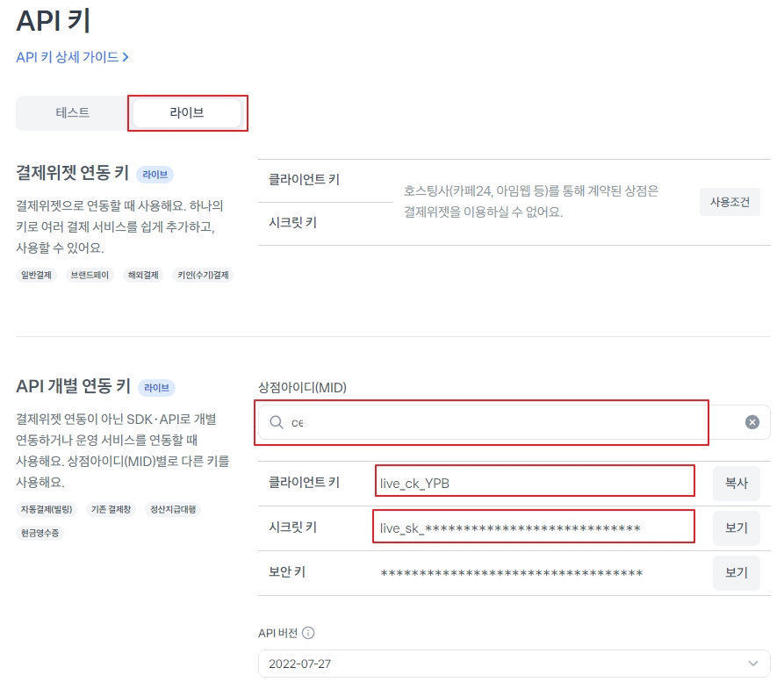Click the live_ck_YPB client key value
Image resolution: width=784 pixels, height=689 pixels.
point(414,484)
